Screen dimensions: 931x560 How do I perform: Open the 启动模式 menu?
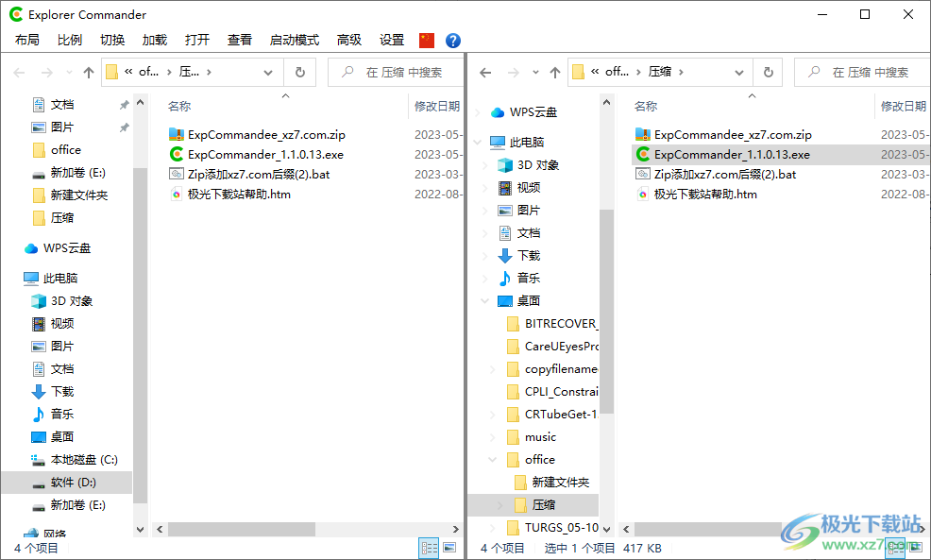click(295, 40)
